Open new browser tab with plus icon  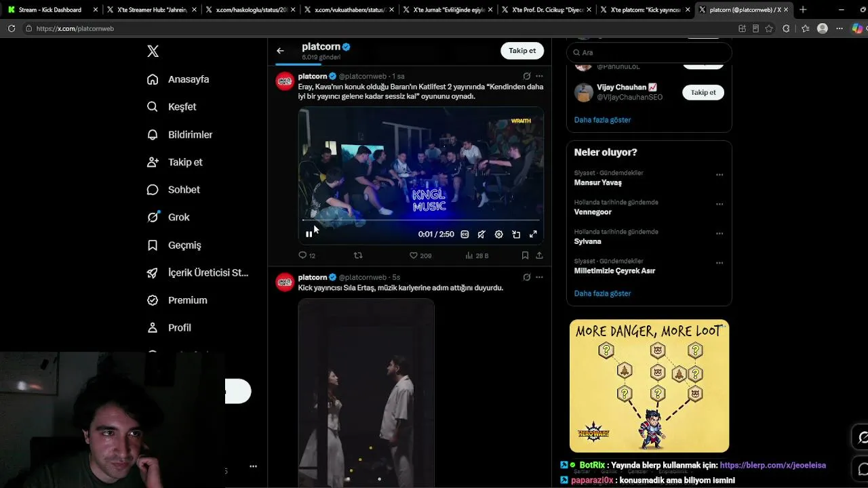(x=803, y=9)
